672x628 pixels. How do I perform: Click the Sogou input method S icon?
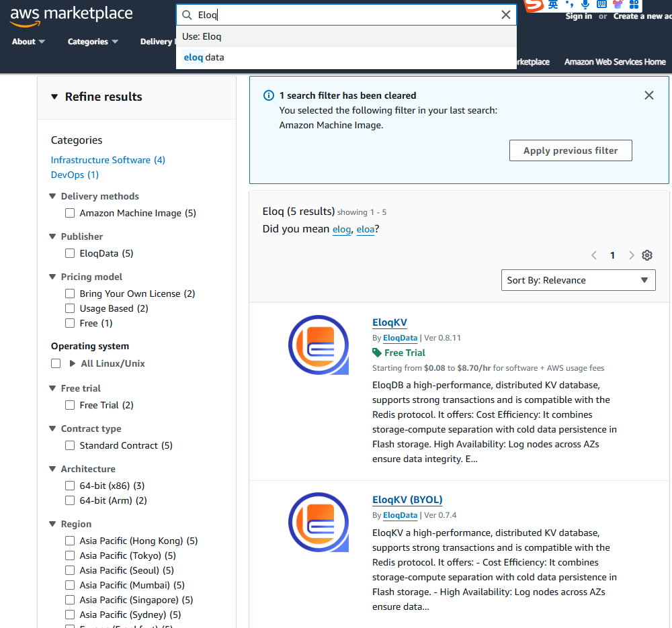[534, 5]
